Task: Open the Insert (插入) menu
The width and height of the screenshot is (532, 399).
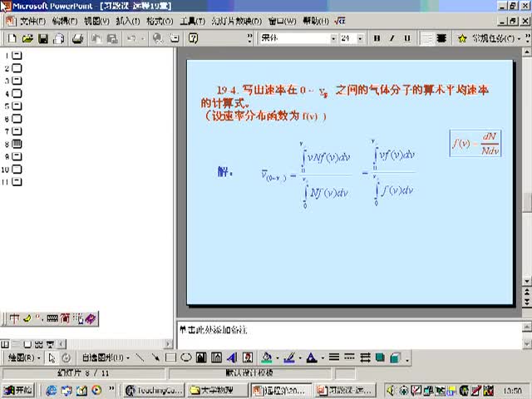Action: (x=128, y=22)
